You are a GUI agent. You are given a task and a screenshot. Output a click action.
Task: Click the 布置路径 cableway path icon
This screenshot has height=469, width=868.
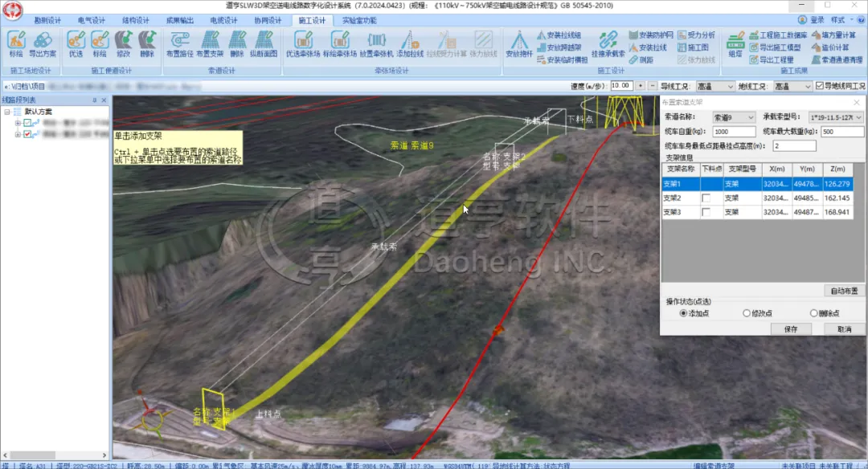(180, 43)
